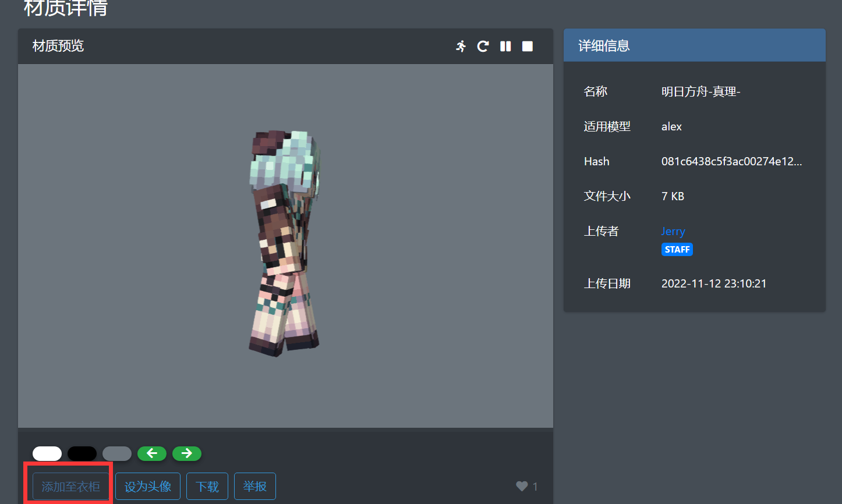842x504 pixels.
Task: Choose the gray preview background swatch
Action: tap(117, 453)
